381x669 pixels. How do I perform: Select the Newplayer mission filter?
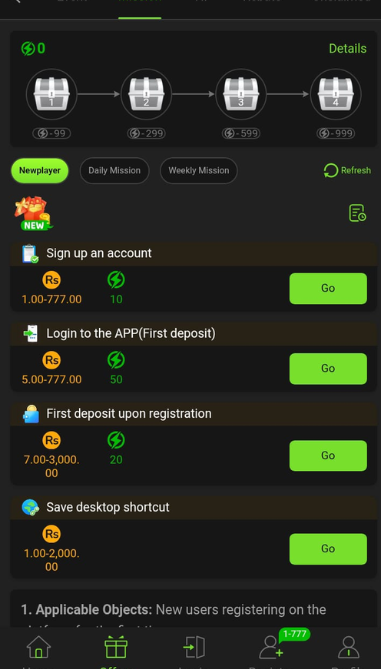pos(40,171)
